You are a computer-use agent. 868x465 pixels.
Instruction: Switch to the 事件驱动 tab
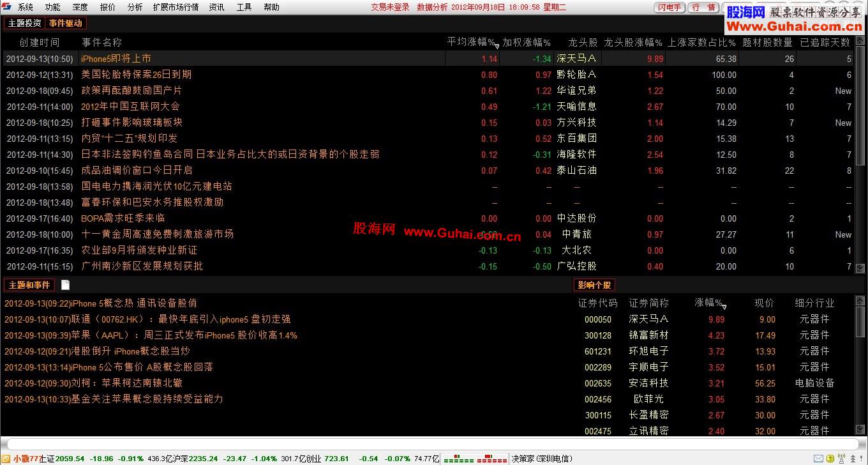click(x=66, y=23)
